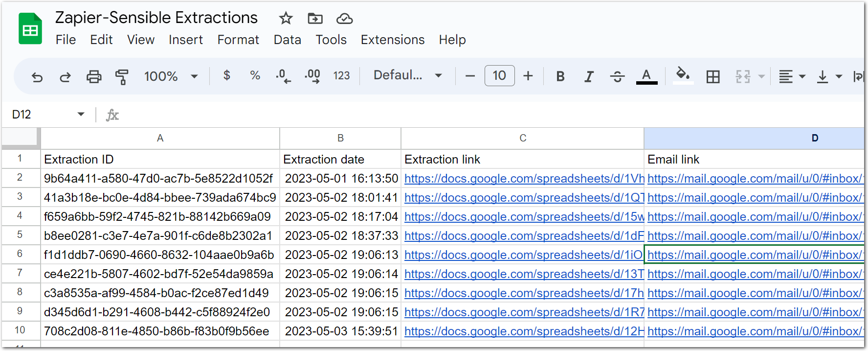Select cell with ID ce4e221b-5807-4602-bd7f-52e54da9859a
868x351 pixels.
pyautogui.click(x=160, y=274)
